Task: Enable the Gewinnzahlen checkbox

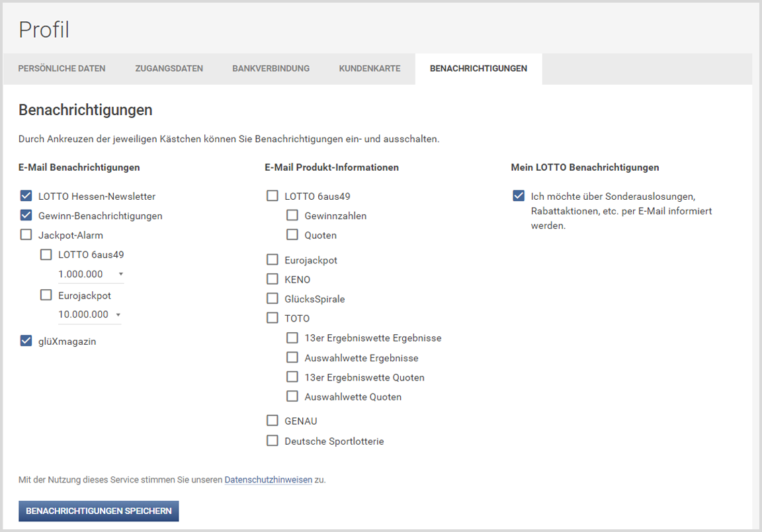Action: coord(292,215)
